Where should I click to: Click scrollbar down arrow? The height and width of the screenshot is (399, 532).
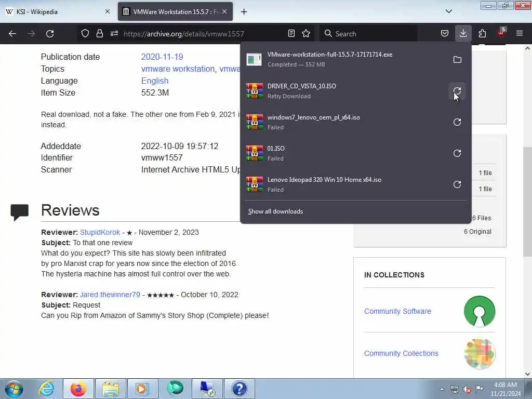point(527,374)
